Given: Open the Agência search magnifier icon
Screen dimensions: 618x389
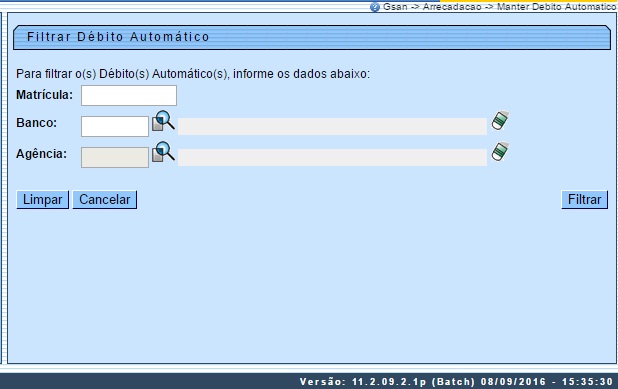Looking at the screenshot, I should pyautogui.click(x=163, y=151).
